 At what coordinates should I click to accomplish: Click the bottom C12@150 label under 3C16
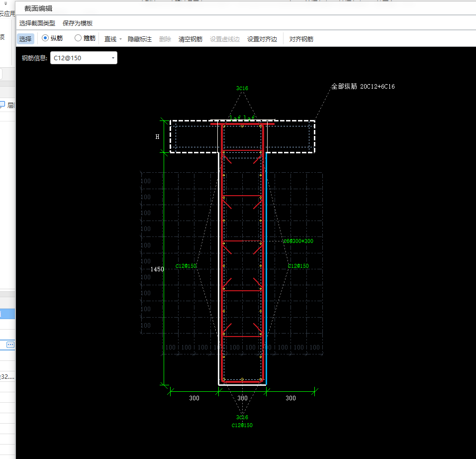(242, 425)
